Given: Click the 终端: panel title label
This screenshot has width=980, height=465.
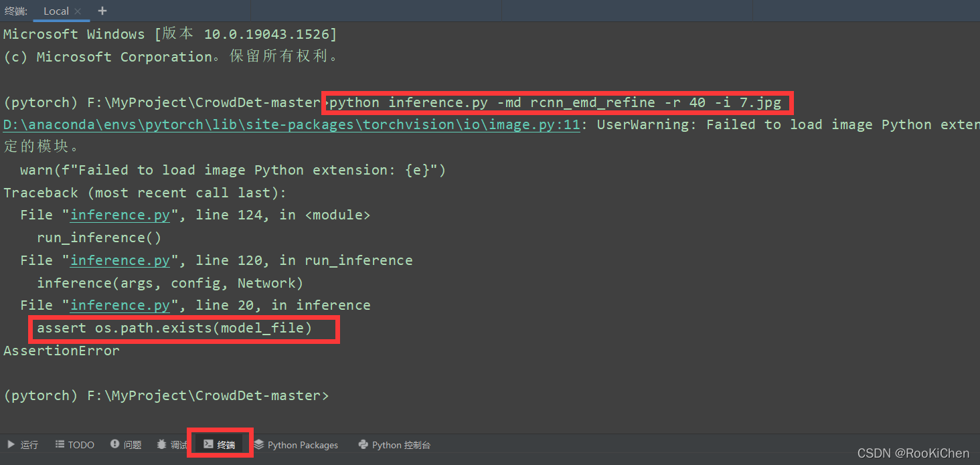Looking at the screenshot, I should click(x=16, y=11).
